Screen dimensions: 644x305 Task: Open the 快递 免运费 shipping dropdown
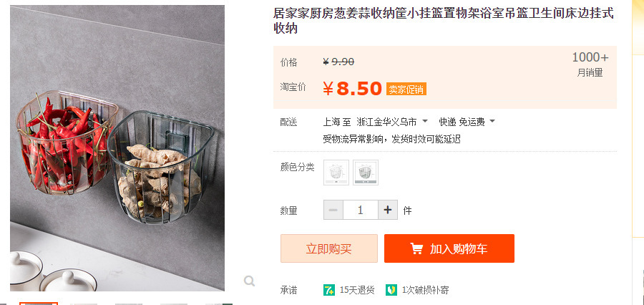tap(467, 122)
